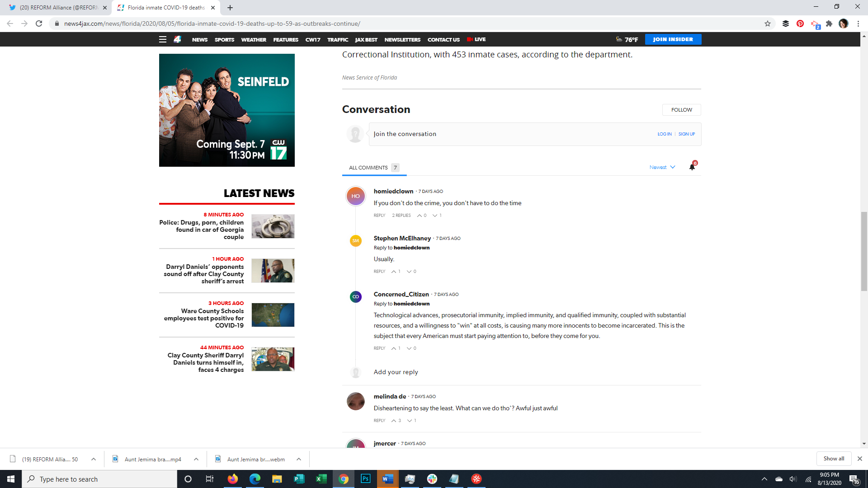This screenshot has height=488, width=868.
Task: Downvote homiedclown's comment
Action: [x=435, y=216]
